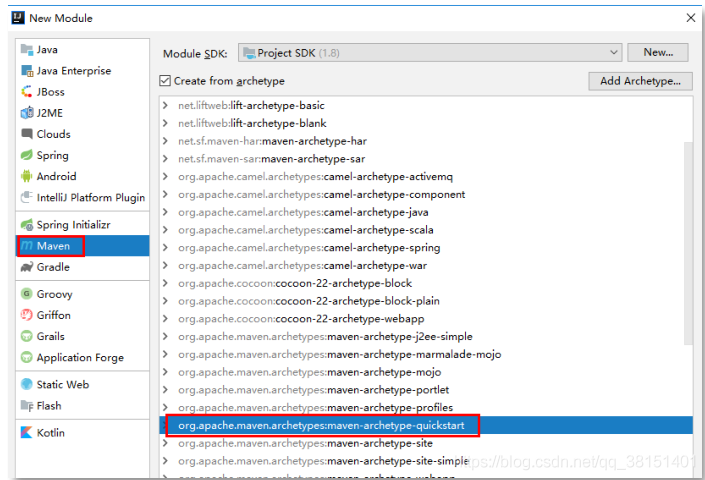Expand camel-archetype-java entry

165,212
